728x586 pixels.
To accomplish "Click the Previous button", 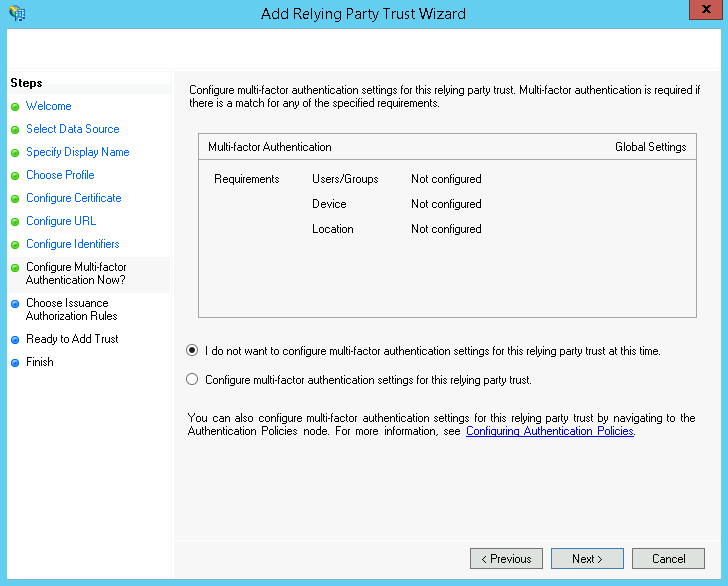I will (506, 559).
